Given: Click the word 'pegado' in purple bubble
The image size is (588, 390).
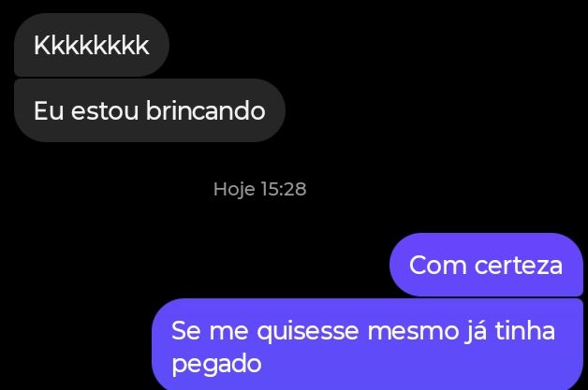Looking at the screenshot, I should (216, 365).
